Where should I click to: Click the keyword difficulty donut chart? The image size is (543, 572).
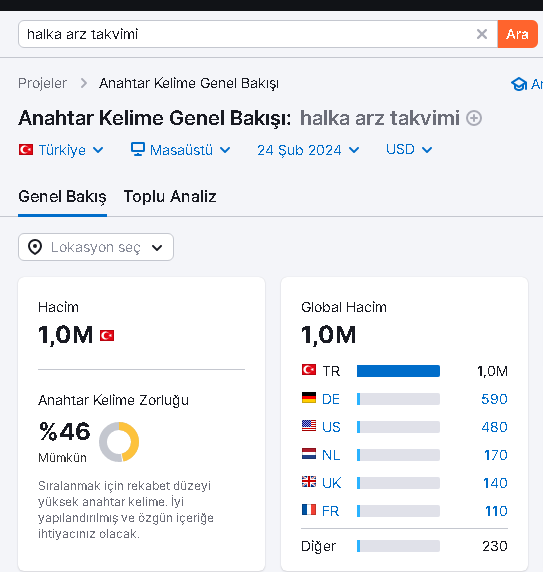click(119, 442)
